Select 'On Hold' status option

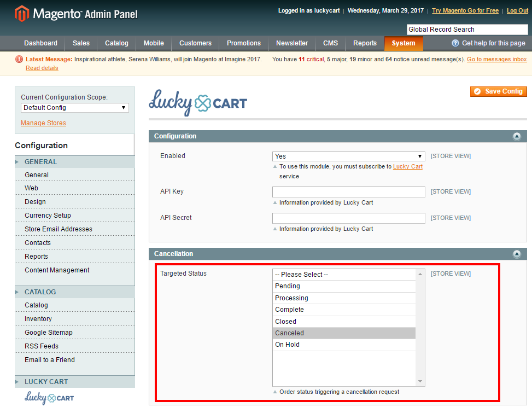click(344, 345)
